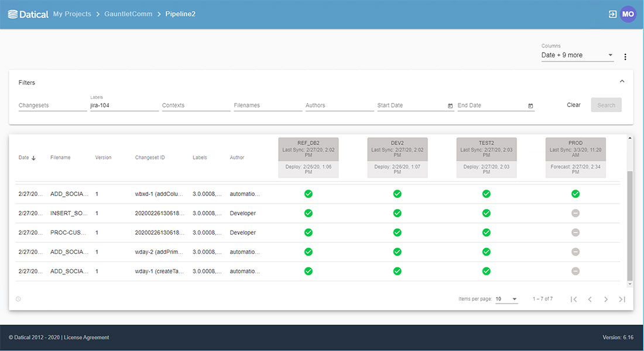Click the Clear button in Filters
The image size is (644, 351).
point(573,105)
